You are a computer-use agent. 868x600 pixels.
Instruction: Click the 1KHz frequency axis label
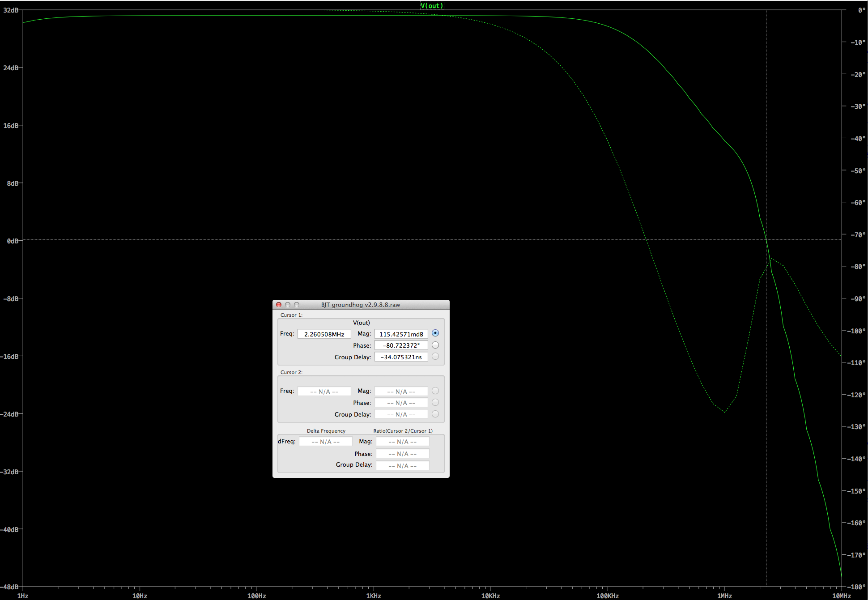(374, 596)
